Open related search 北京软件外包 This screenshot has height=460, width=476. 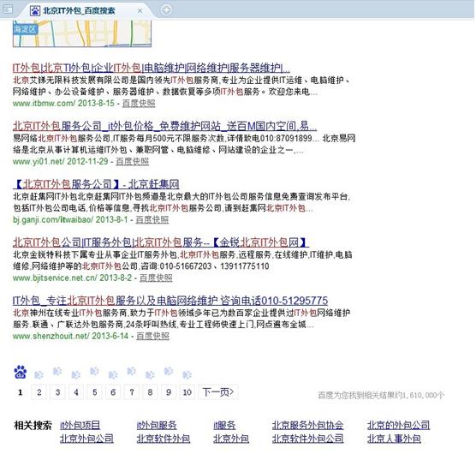click(x=164, y=439)
